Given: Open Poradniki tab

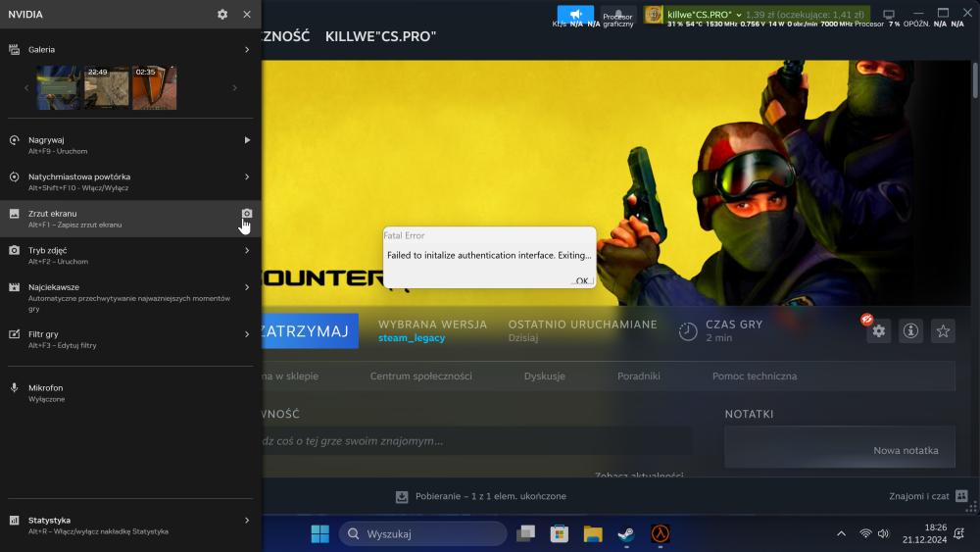Looking at the screenshot, I should point(638,376).
